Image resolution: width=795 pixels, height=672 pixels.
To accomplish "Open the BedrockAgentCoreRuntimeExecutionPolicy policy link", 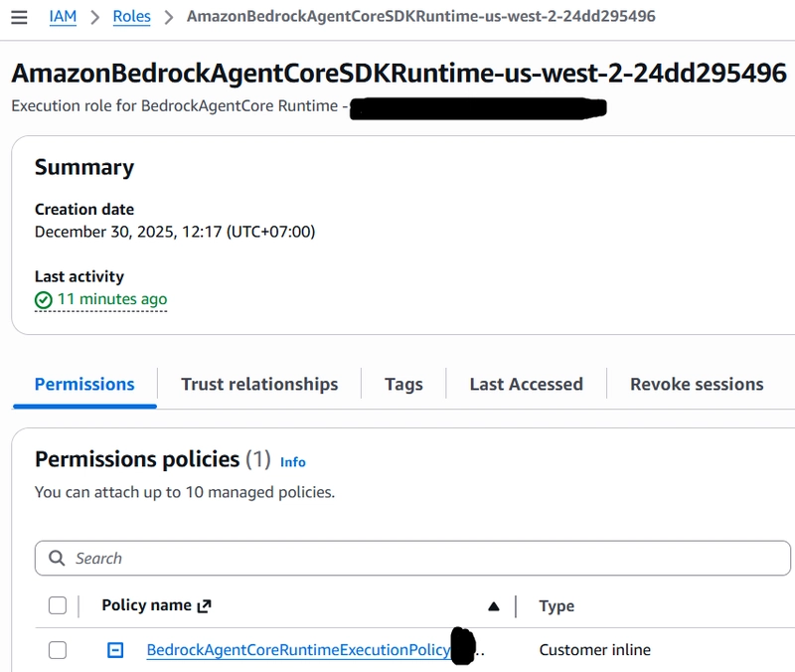I will [x=298, y=650].
